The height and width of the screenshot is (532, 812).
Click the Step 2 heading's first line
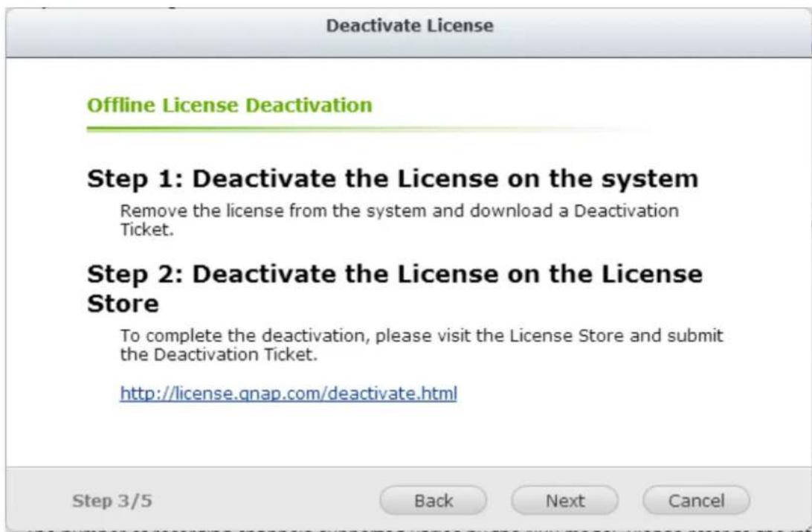click(394, 274)
